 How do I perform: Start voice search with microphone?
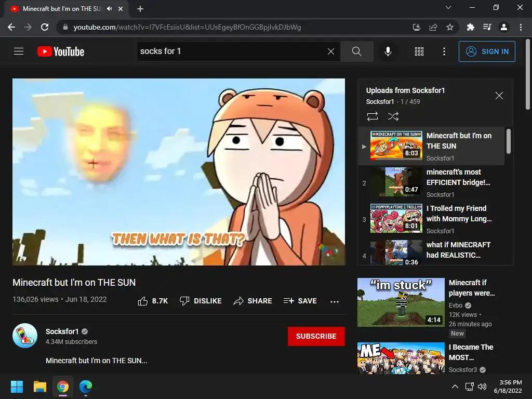[x=388, y=51]
